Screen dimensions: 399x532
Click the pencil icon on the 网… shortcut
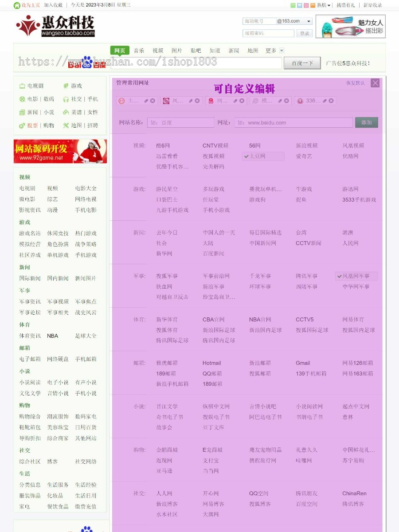point(236,101)
